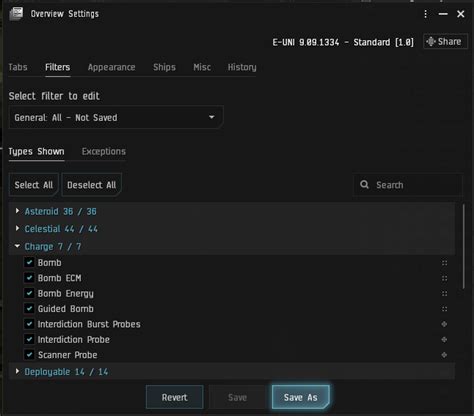Screen dimensions: 474x416
Task: Click the icon beside Interdiction Probe row
Action: 444,339
